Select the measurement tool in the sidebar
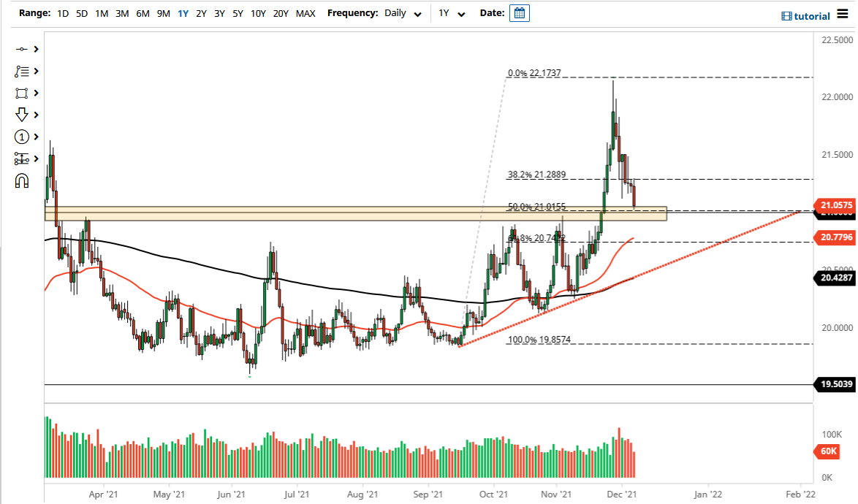Viewport: 858px width, 504px height. [22, 158]
